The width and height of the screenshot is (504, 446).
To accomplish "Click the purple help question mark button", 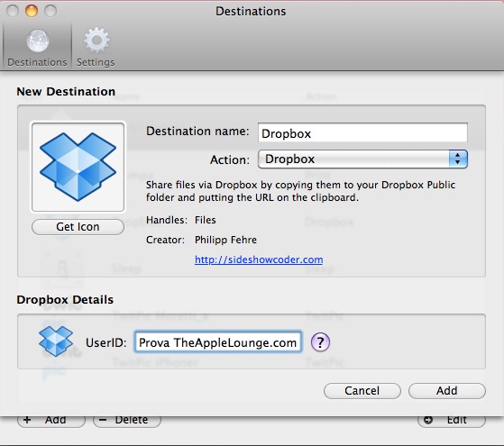I will 320,342.
